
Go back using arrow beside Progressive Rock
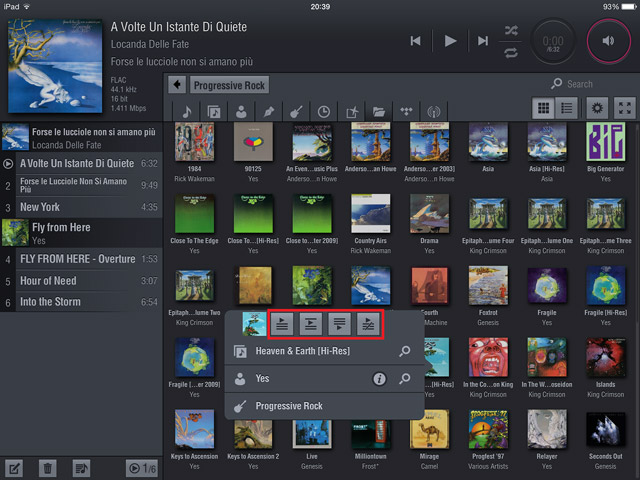coord(177,85)
